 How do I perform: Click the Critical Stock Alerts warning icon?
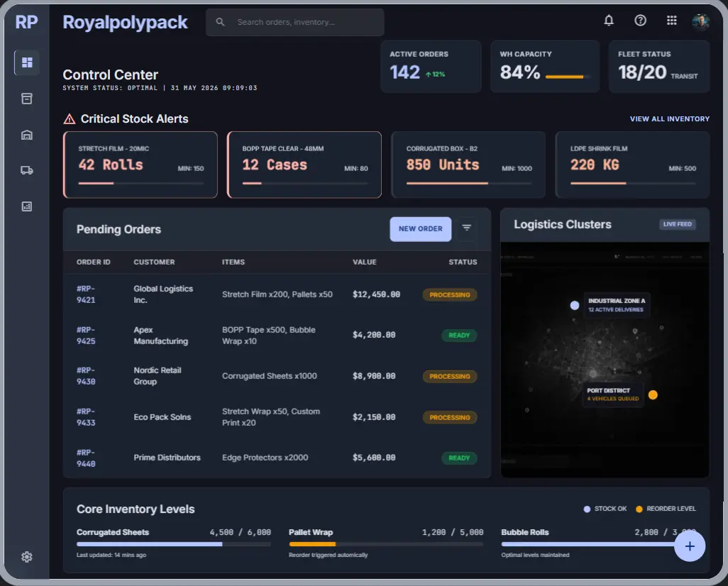pos(69,119)
